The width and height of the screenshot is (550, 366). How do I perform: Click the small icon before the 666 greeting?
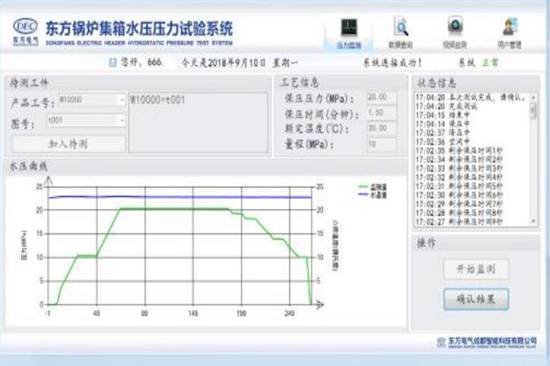point(113,63)
